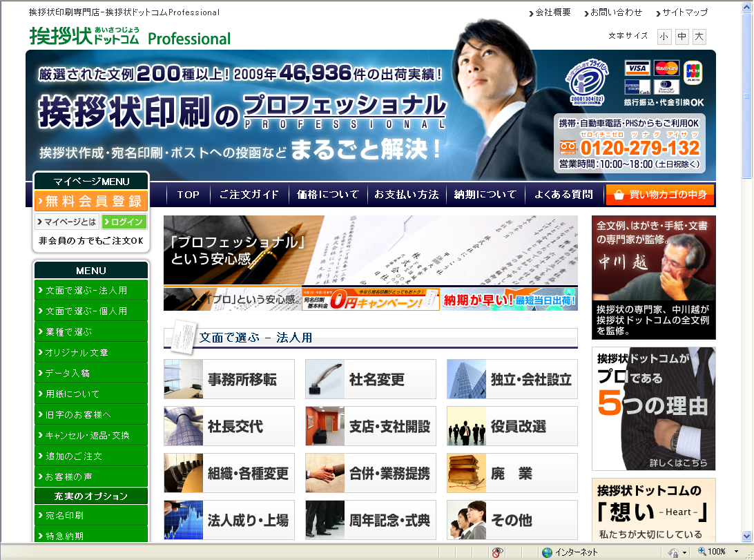Open お問い合わせ contact link
The width and height of the screenshot is (754, 560).
tap(613, 12)
